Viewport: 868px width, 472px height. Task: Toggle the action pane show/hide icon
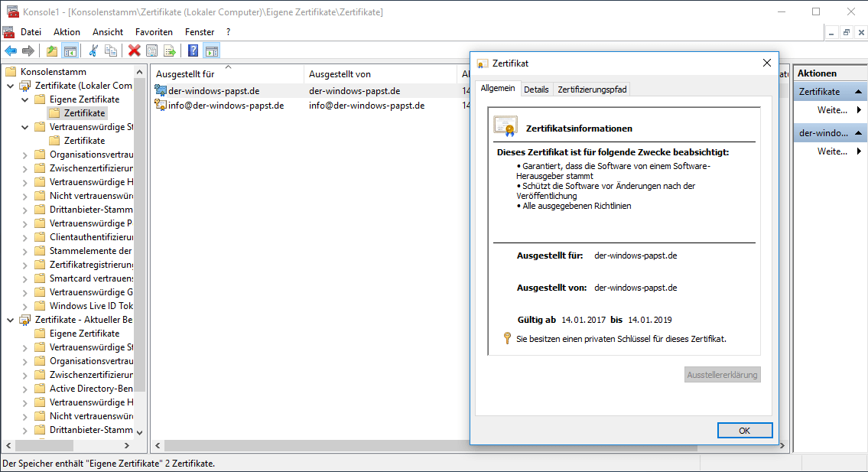[x=212, y=50]
